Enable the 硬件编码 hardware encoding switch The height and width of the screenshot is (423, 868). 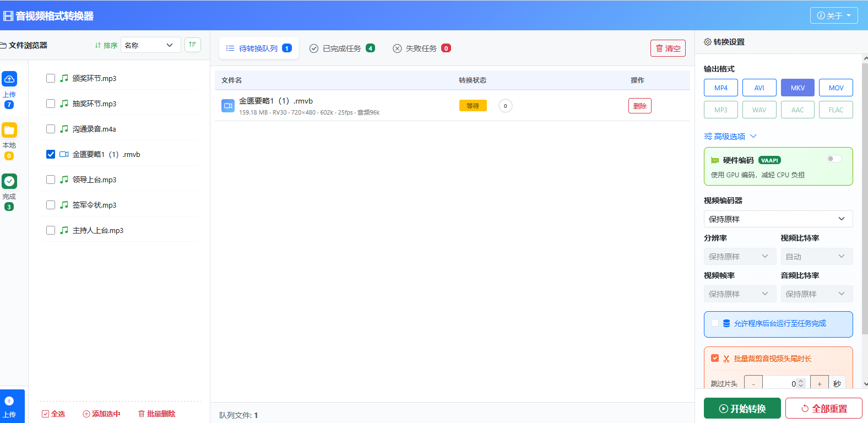tap(834, 159)
